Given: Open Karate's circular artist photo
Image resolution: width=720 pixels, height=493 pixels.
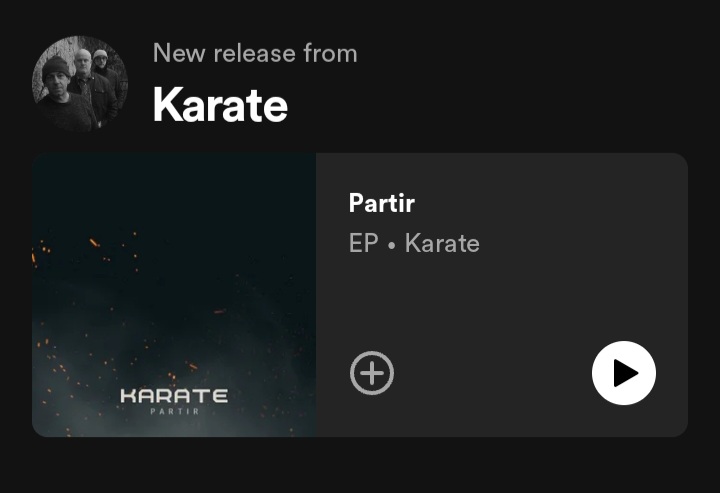Looking at the screenshot, I should coord(80,84).
